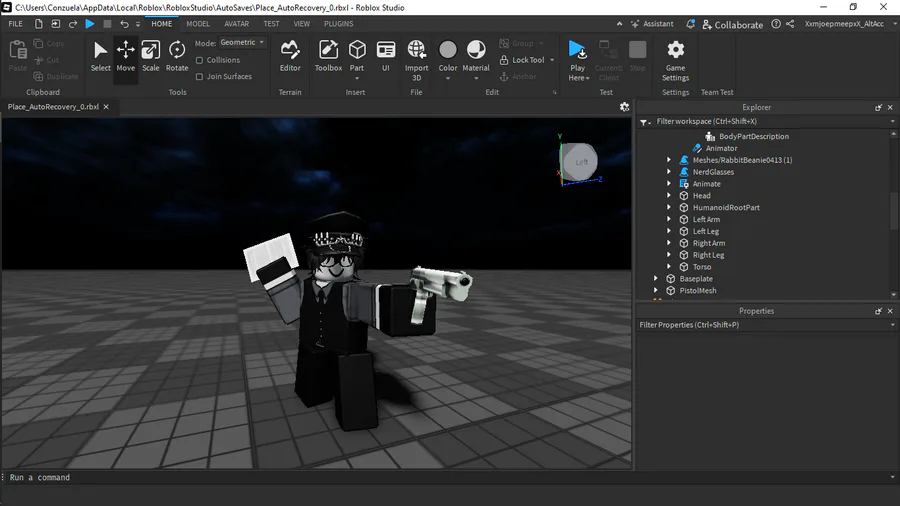Click the Play Here button
This screenshot has height=506, width=900.
577,56
